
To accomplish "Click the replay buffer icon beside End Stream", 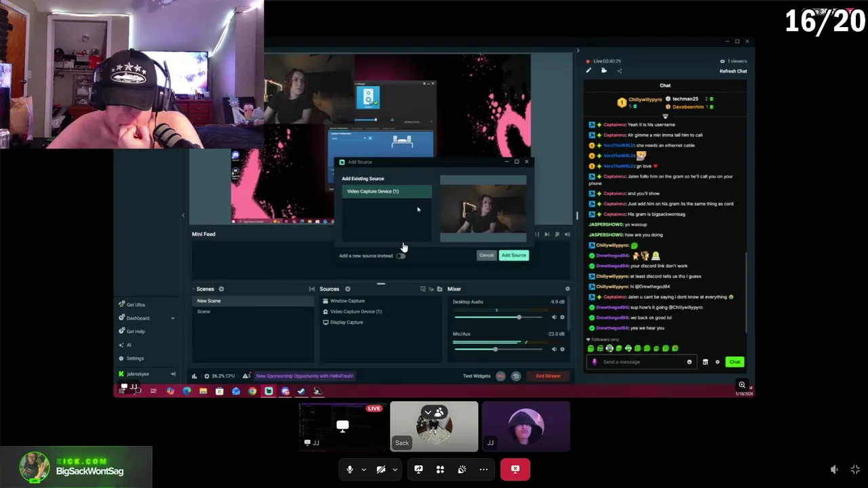I will tap(516, 376).
